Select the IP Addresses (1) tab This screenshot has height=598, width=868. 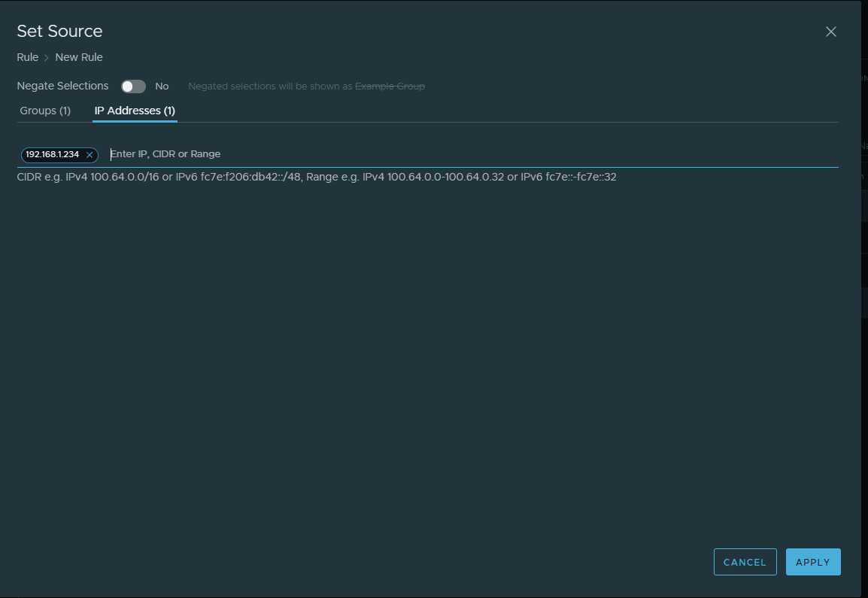[135, 111]
